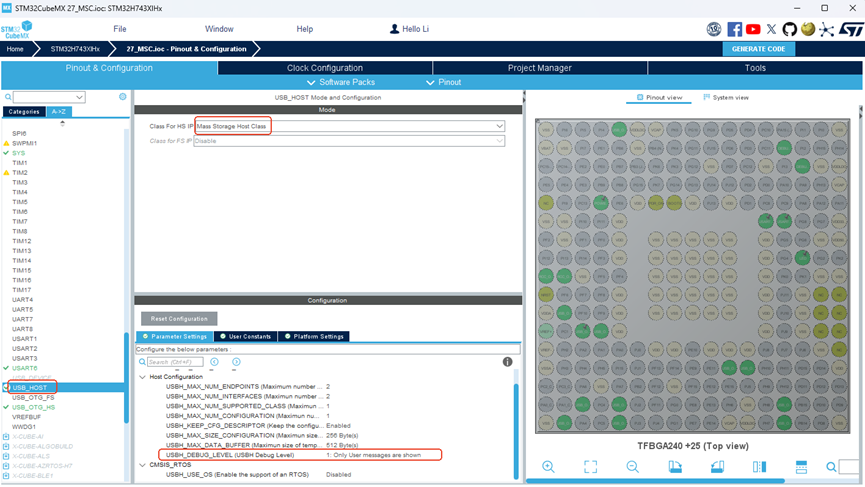Select SYS in the peripheral list
Viewport: 865px width, 487px height.
click(x=19, y=153)
